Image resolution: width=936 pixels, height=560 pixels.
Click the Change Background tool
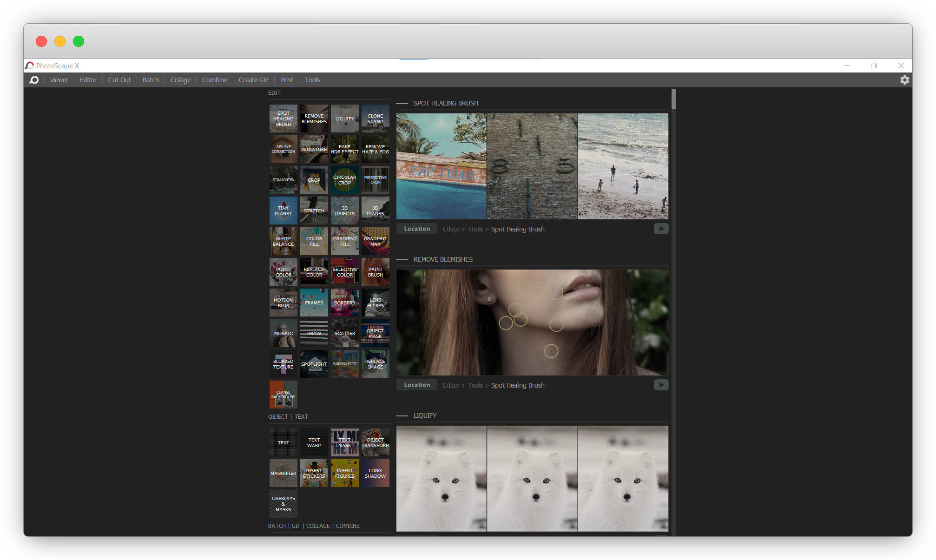[x=283, y=394]
